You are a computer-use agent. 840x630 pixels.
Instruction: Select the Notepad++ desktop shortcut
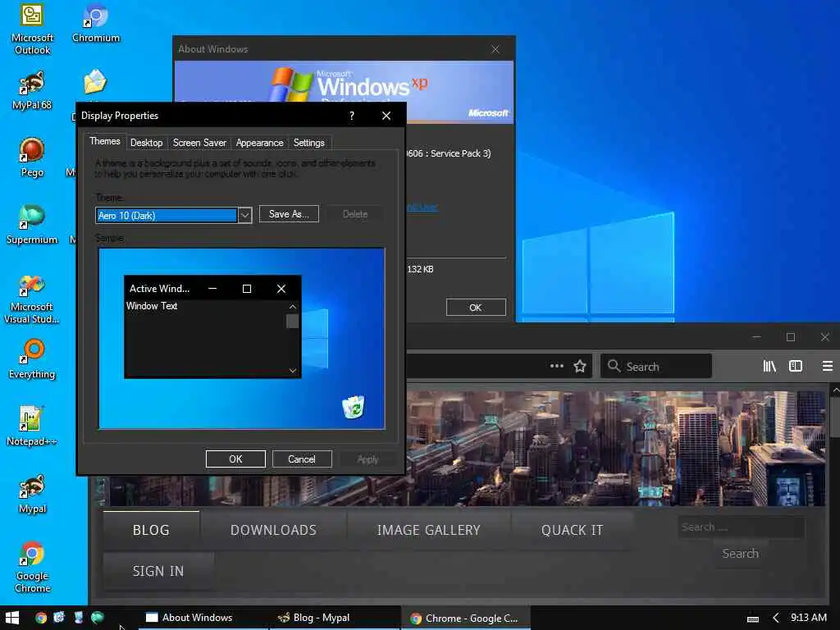tap(32, 426)
